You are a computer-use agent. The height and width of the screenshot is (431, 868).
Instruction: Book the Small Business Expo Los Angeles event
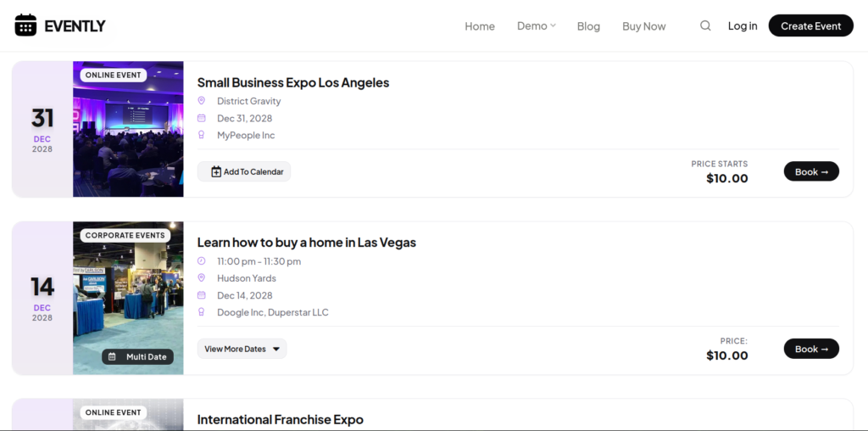811,171
